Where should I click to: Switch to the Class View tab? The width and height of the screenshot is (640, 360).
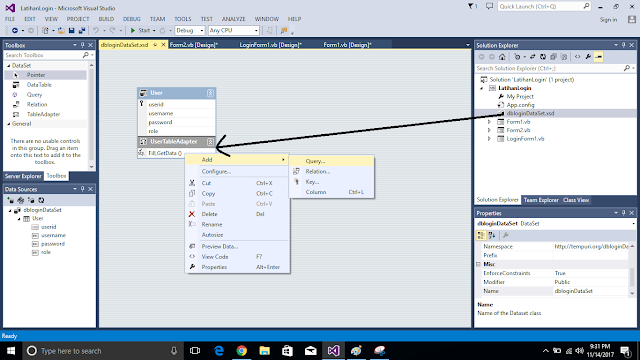pos(576,200)
